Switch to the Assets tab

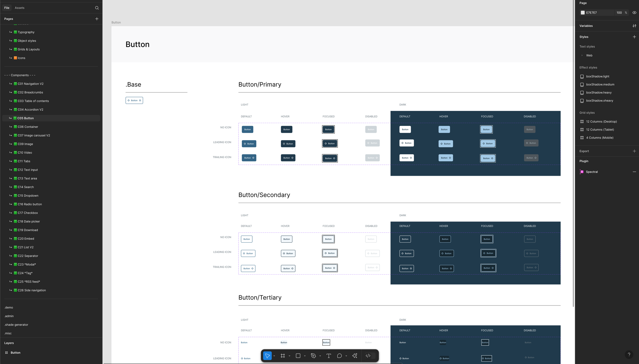tap(19, 8)
